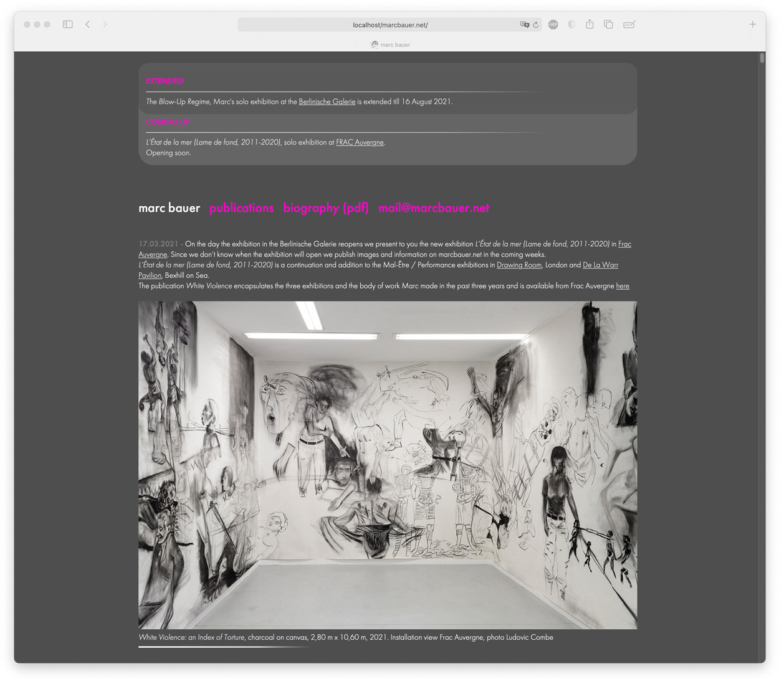Close the window with red button
The height and width of the screenshot is (679, 784).
pyautogui.click(x=27, y=24)
